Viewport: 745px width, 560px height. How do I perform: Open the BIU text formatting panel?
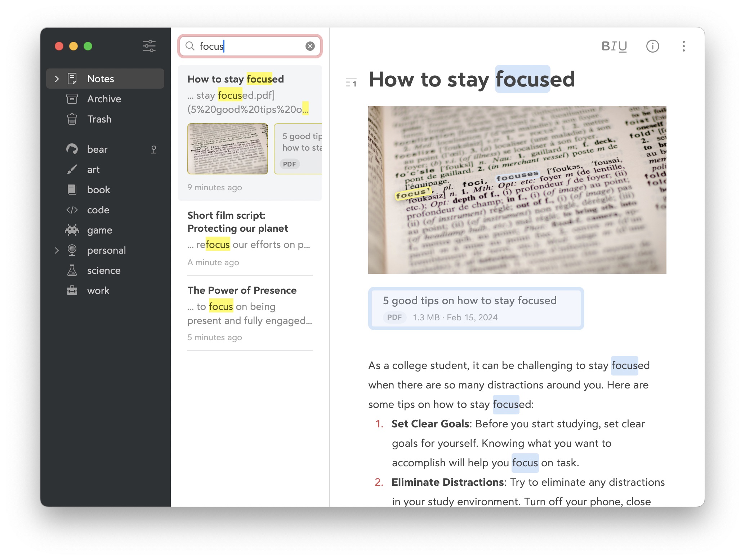614,46
